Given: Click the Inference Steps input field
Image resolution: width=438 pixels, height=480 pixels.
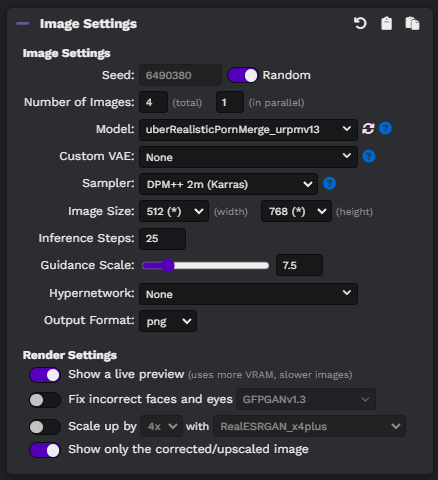Looking at the screenshot, I should click(162, 239).
